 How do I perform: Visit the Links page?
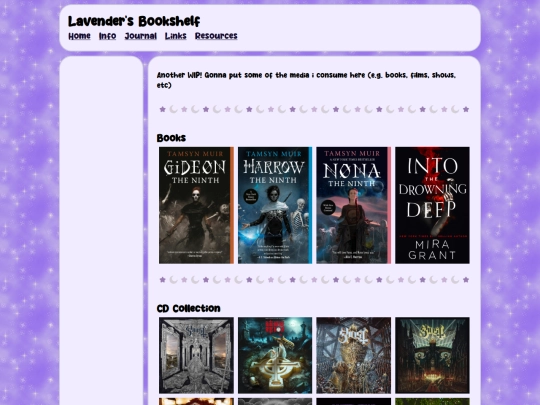coord(176,36)
